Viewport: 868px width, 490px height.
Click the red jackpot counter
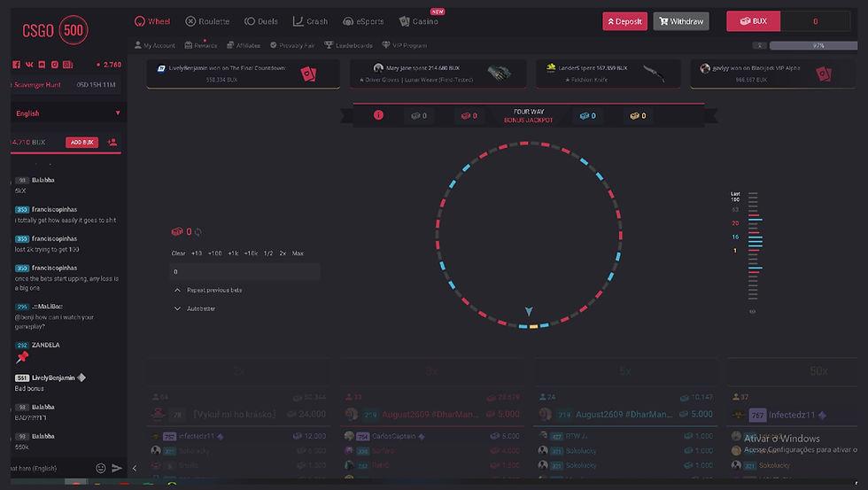point(469,116)
